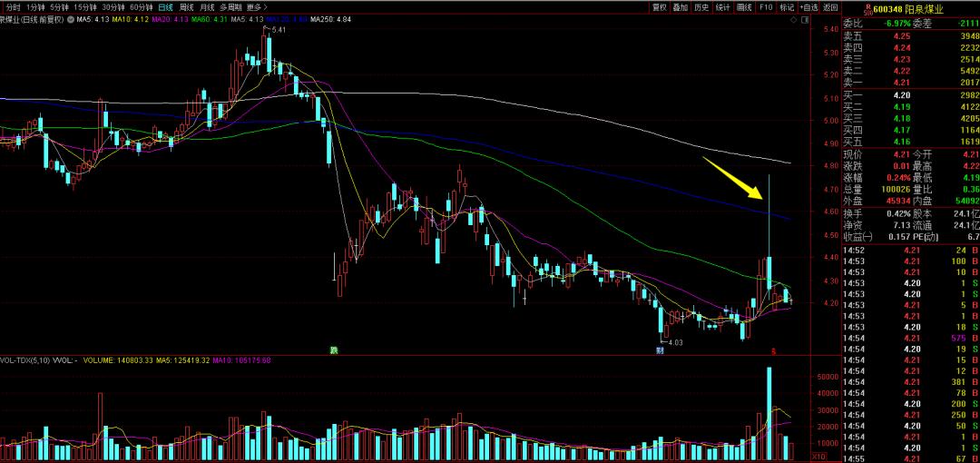The height and width of the screenshot is (463, 980).
Task: Switch to the 30分钟 period
Action: [x=113, y=7]
